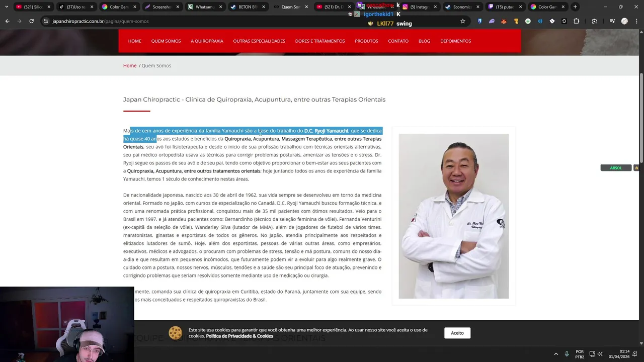Click the ABSOL overlay badge
The height and width of the screenshot is (362, 644).
(x=616, y=168)
